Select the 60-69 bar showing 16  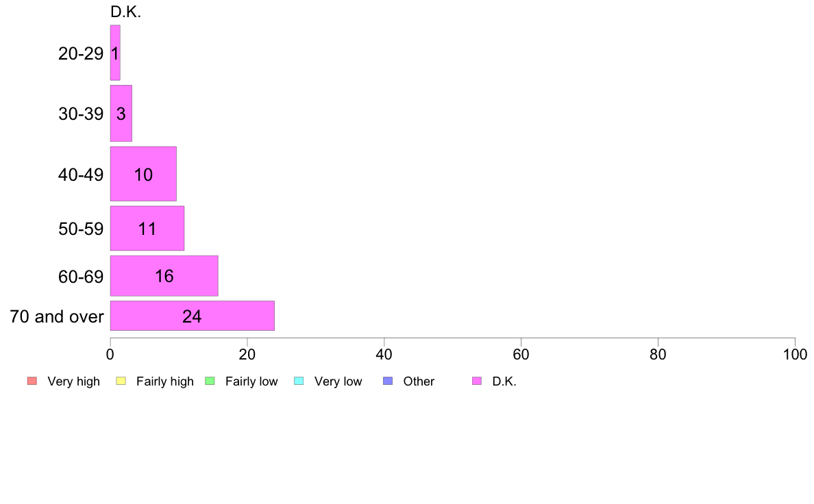[164, 275]
